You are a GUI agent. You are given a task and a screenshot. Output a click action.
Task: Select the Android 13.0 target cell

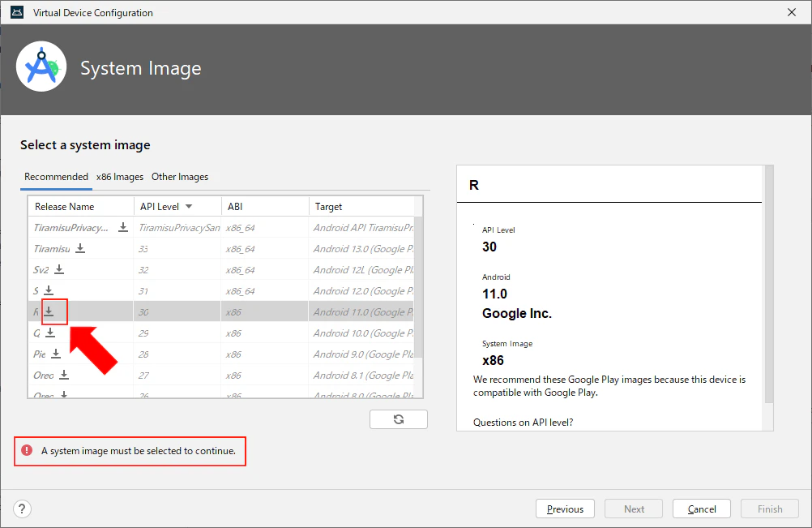click(x=363, y=249)
